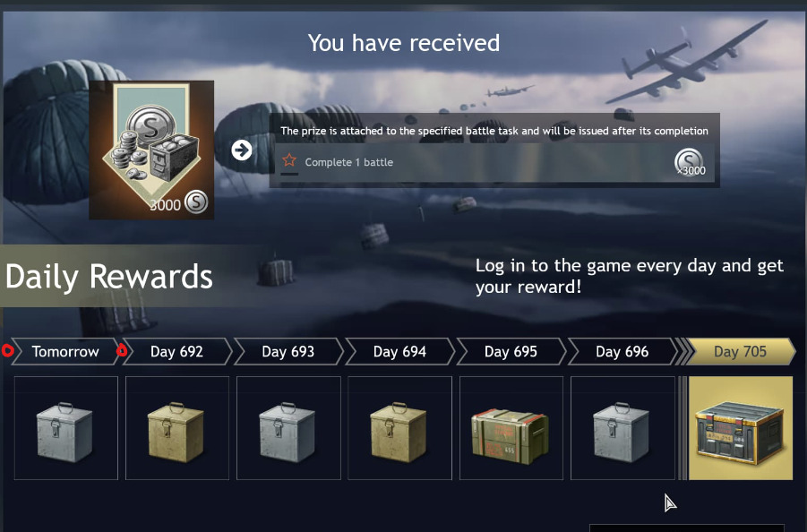Click the Daily Rewards heading banner
This screenshot has height=532, width=807.
click(109, 276)
